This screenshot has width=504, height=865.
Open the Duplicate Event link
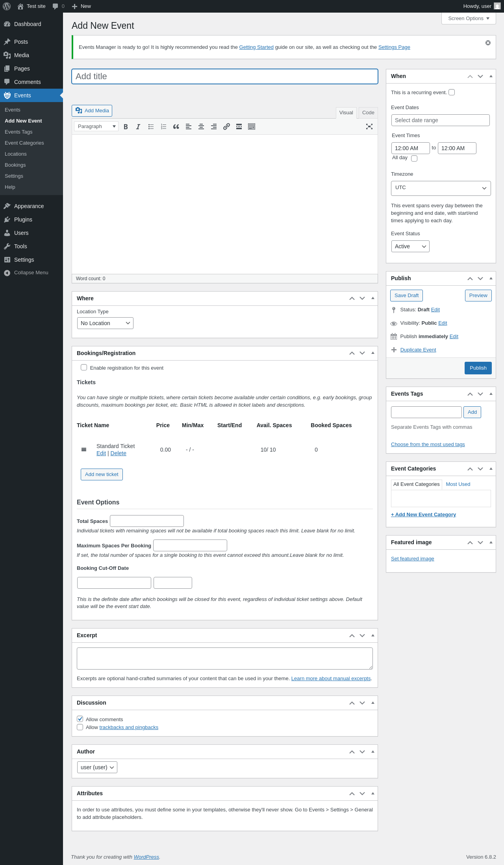418,350
